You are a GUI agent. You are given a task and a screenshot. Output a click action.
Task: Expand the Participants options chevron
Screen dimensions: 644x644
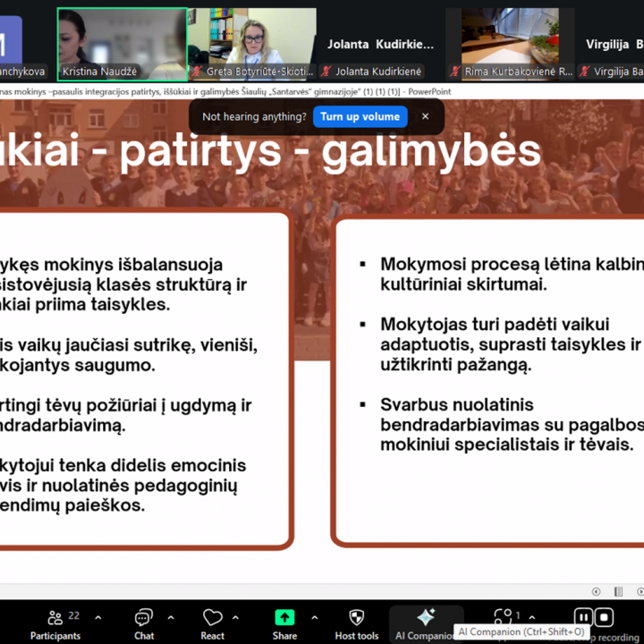pyautogui.click(x=98, y=617)
